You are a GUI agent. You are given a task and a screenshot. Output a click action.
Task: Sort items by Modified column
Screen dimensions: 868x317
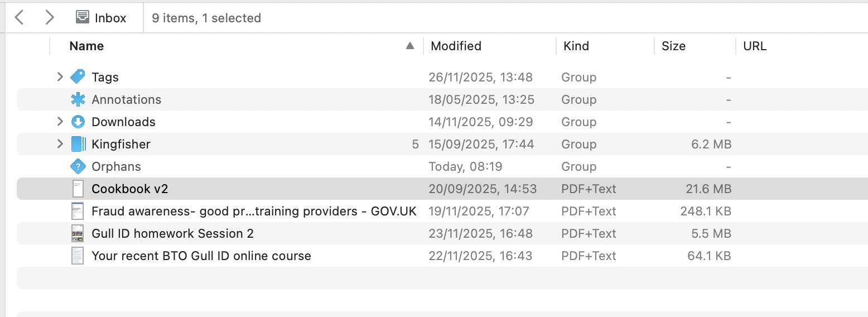[x=456, y=46]
